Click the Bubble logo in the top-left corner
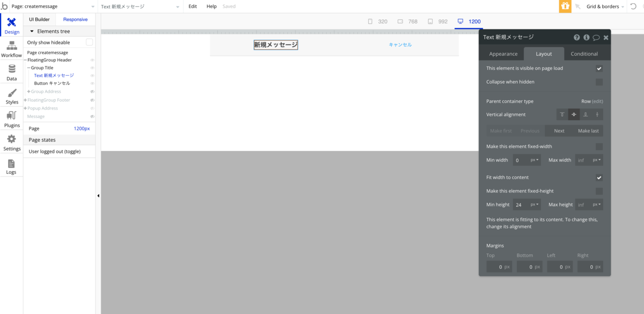Image resolution: width=644 pixels, height=314 pixels. 4,6
